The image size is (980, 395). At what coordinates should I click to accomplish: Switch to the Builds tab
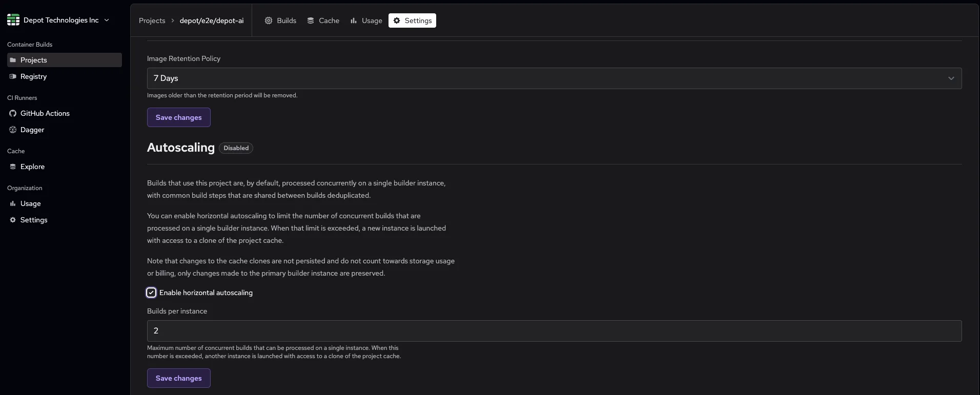point(280,20)
